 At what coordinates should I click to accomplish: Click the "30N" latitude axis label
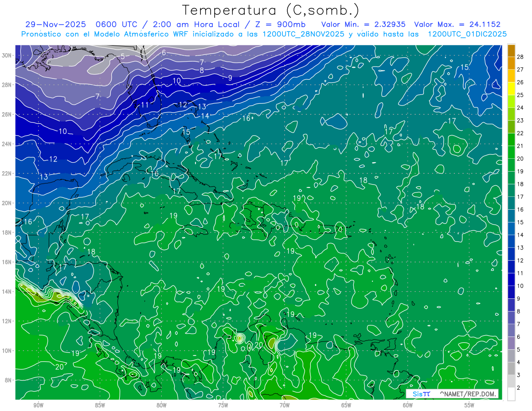[8, 55]
